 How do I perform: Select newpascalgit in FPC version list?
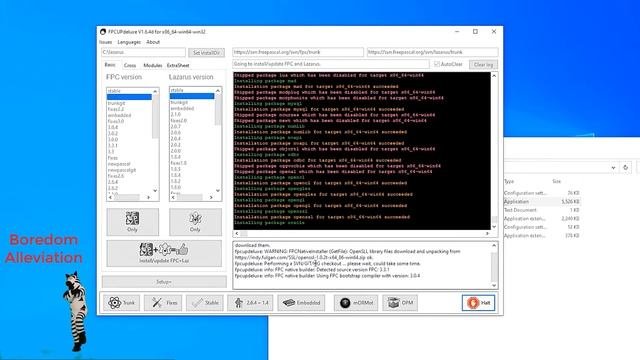tap(122, 170)
